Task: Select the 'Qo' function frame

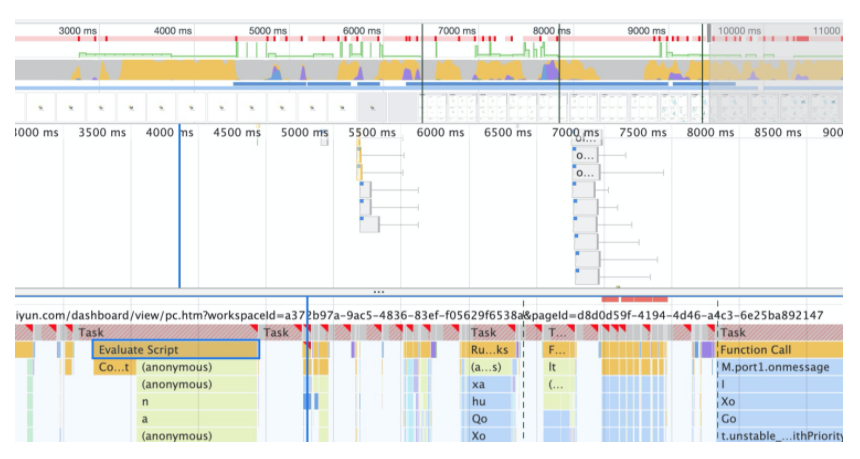Action: (x=490, y=419)
